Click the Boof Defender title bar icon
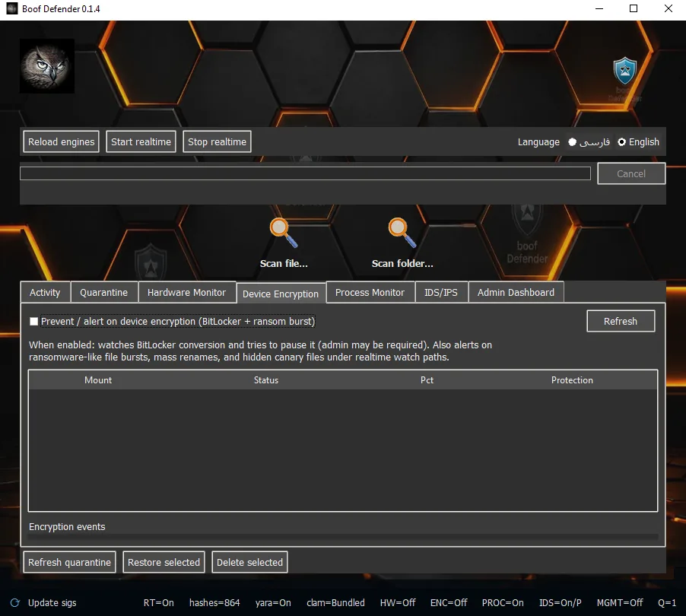This screenshot has height=616, width=686. [12, 8]
